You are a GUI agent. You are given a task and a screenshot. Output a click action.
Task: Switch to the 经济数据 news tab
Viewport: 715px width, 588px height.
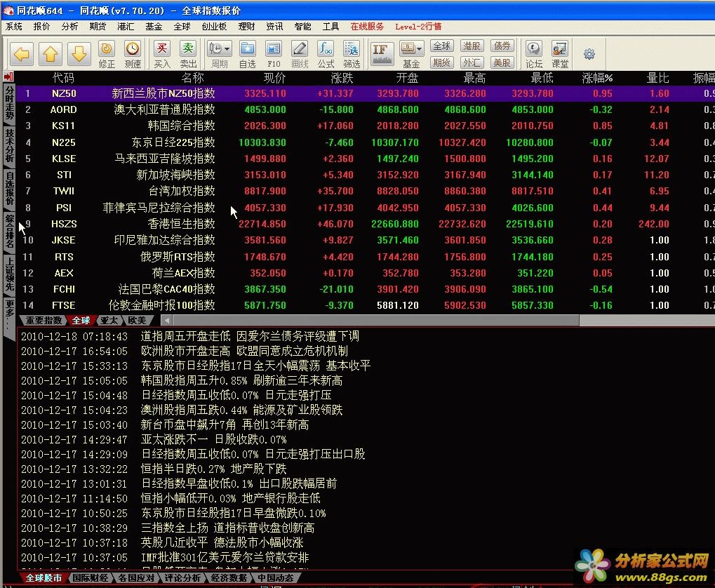tap(228, 577)
